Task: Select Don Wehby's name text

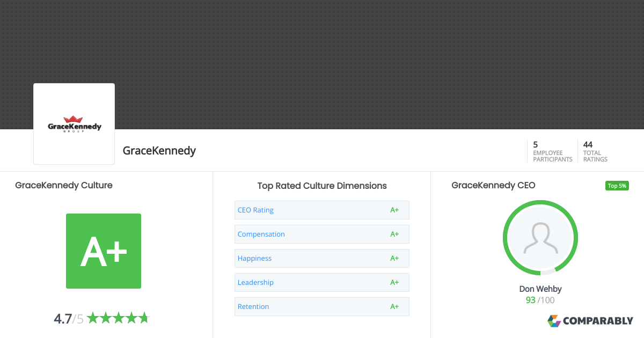Action: pos(540,289)
